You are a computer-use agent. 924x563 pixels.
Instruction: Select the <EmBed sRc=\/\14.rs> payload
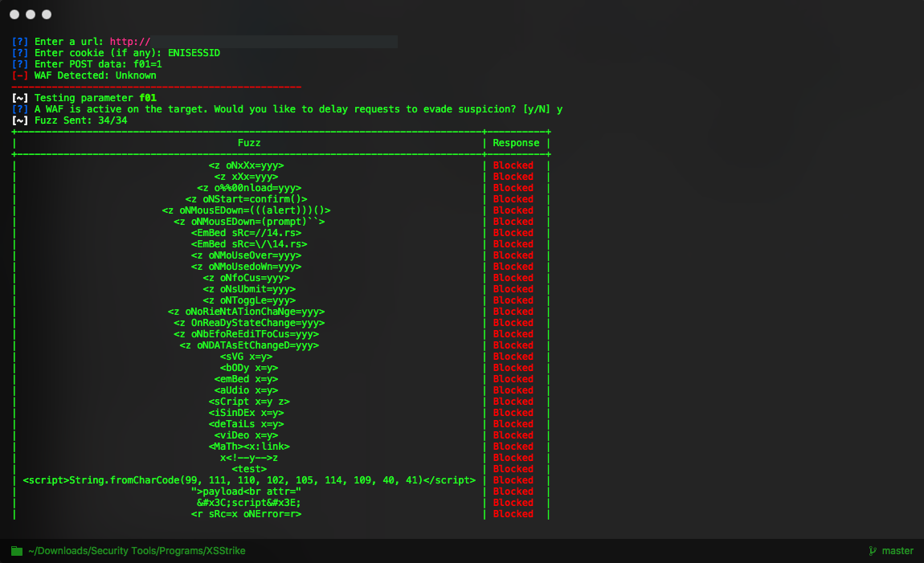(249, 244)
